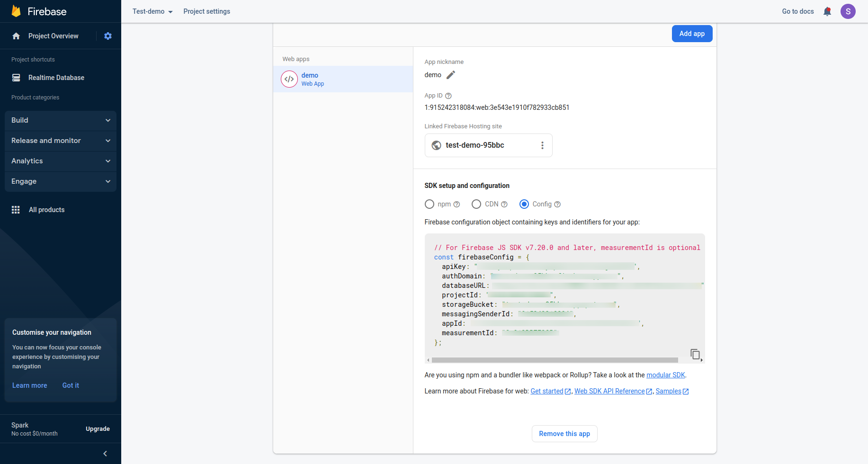The width and height of the screenshot is (868, 464).
Task: Click Remove this app button
Action: [564, 434]
